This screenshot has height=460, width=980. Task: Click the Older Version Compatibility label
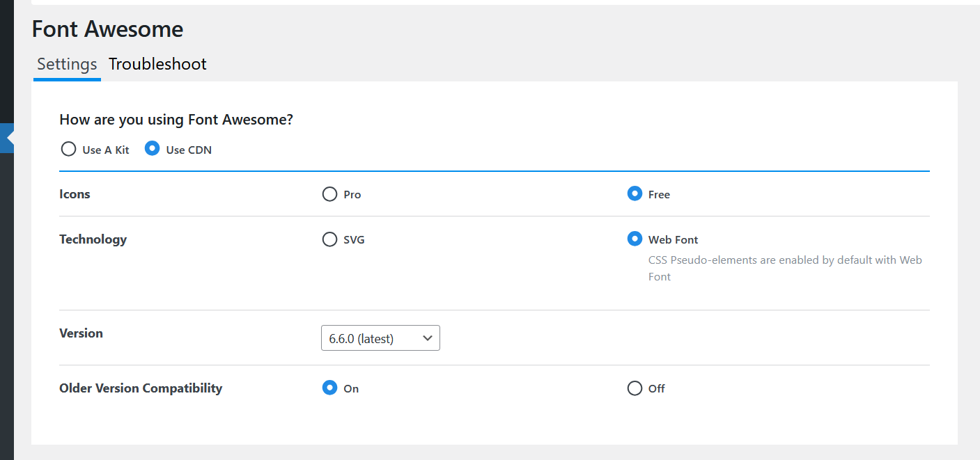141,388
